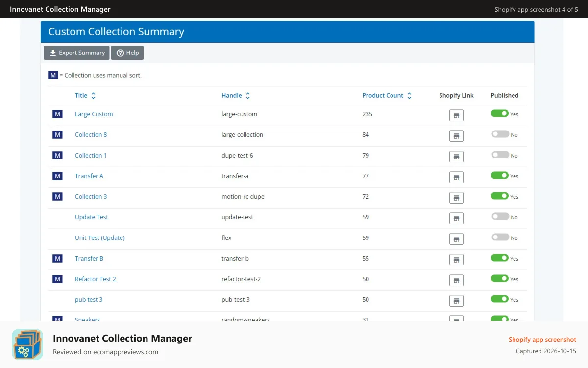588x368 pixels.
Task: Open the Collection 1 link
Action: (x=91, y=156)
